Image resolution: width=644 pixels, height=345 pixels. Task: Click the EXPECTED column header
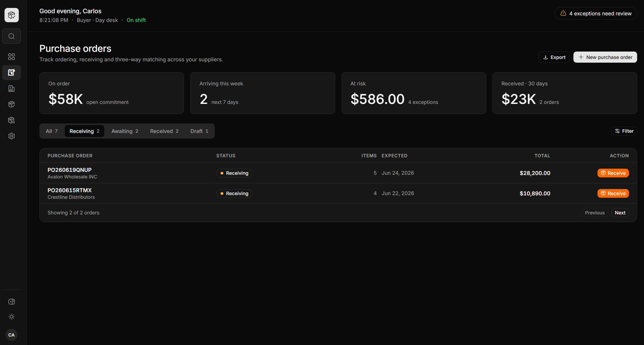point(394,156)
